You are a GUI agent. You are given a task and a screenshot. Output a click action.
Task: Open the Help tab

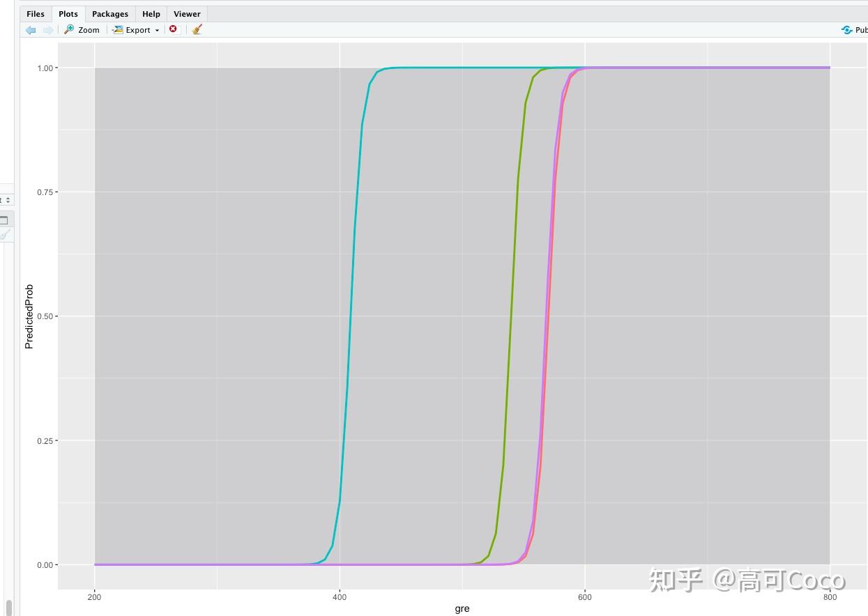(151, 14)
